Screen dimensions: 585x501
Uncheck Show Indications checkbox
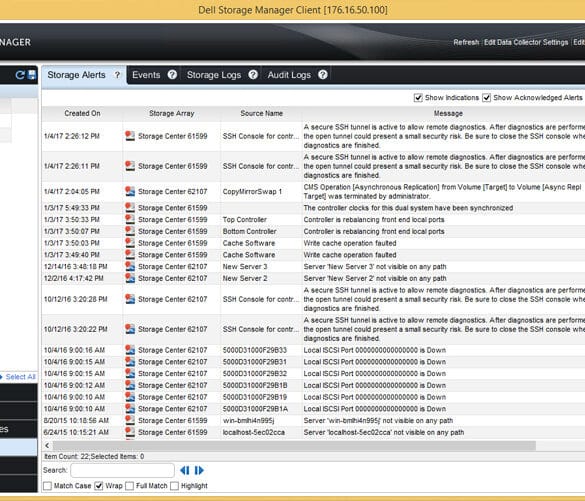418,98
